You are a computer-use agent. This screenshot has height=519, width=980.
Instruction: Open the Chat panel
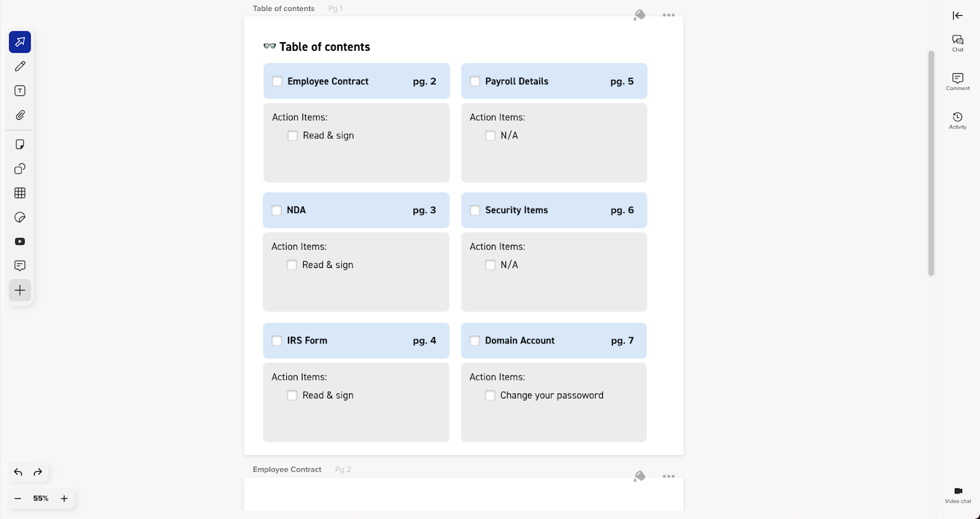click(958, 43)
